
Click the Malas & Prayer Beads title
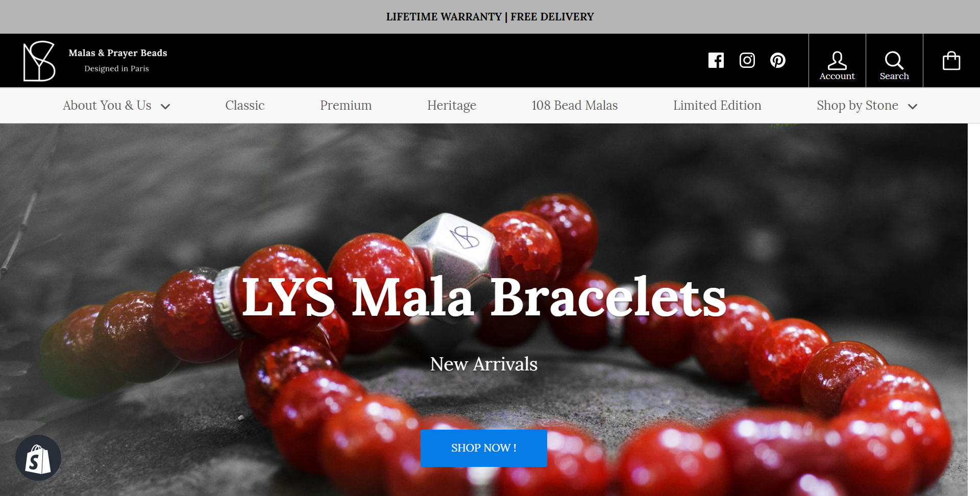[x=118, y=53]
